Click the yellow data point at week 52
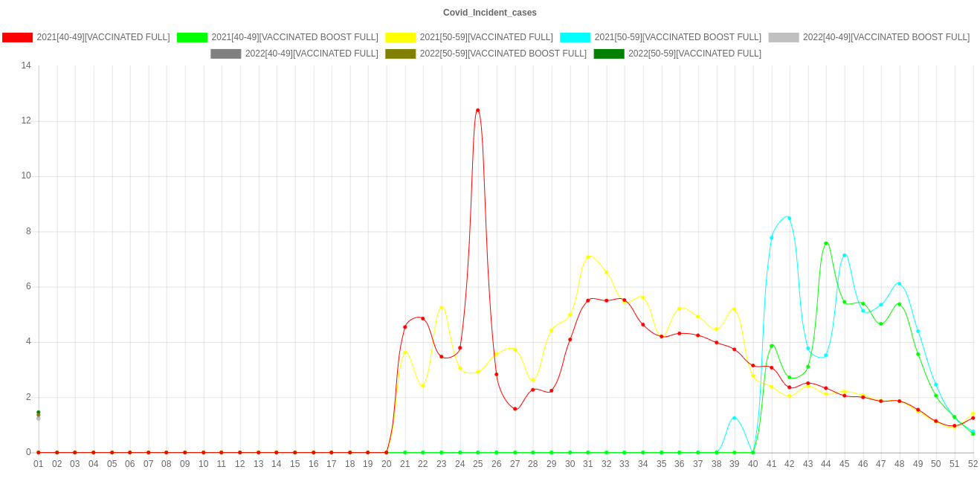This screenshot has width=980, height=490. pos(973,413)
